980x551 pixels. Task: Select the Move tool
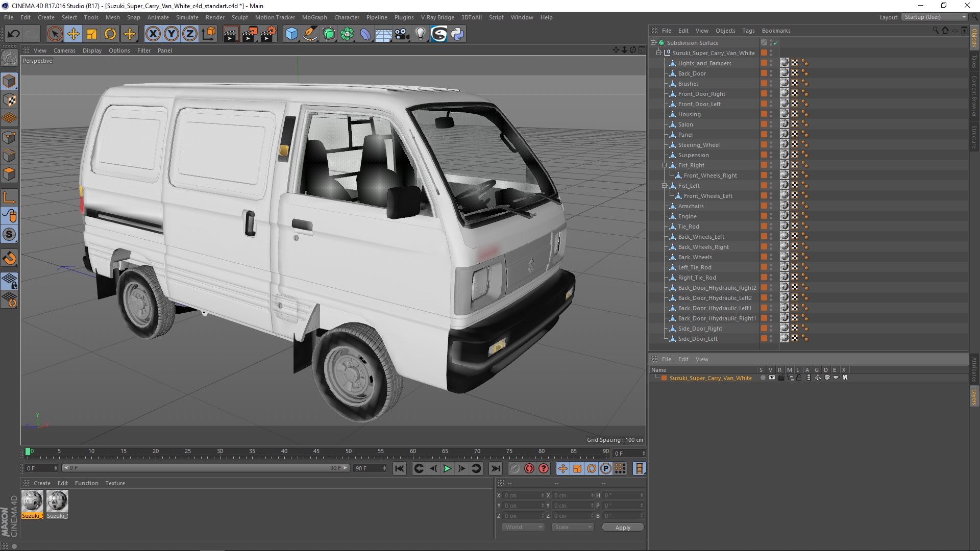[73, 34]
